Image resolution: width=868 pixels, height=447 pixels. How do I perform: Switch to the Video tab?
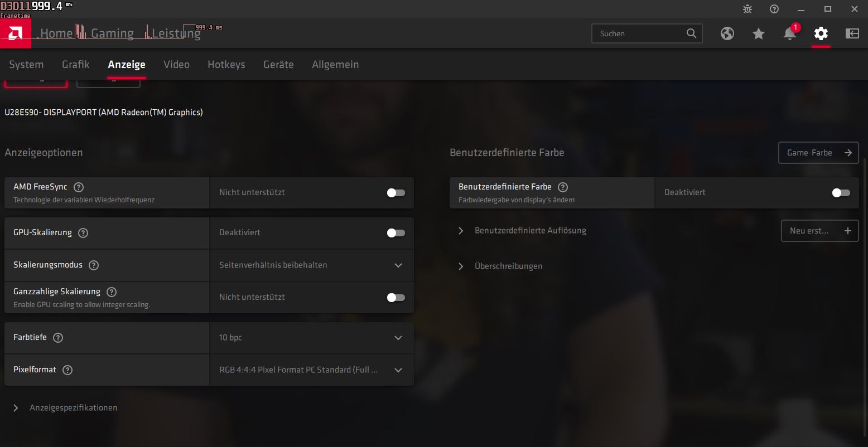[x=176, y=65]
